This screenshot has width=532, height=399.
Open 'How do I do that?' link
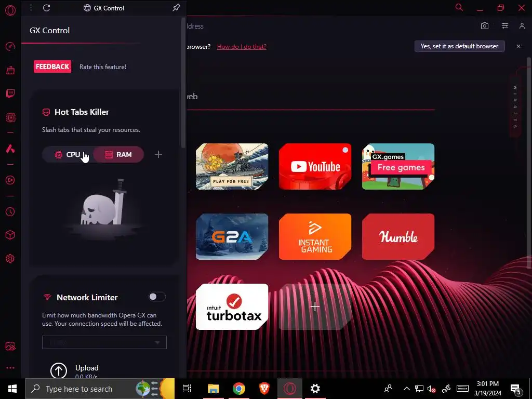pos(242,46)
